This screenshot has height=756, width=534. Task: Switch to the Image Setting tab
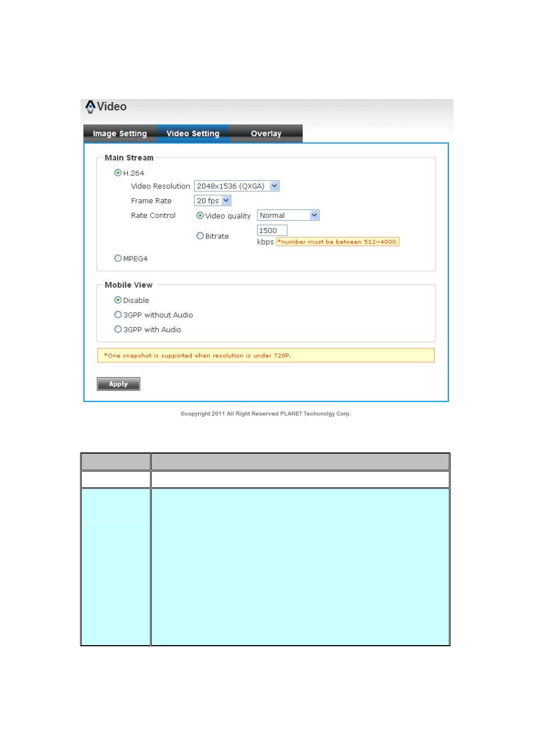[x=120, y=134]
